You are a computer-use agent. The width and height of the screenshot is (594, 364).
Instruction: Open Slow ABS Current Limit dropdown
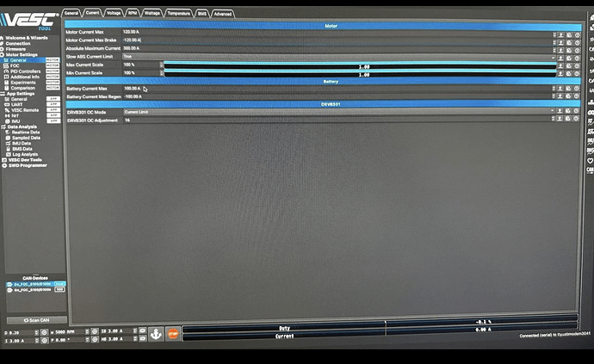pyautogui.click(x=339, y=57)
